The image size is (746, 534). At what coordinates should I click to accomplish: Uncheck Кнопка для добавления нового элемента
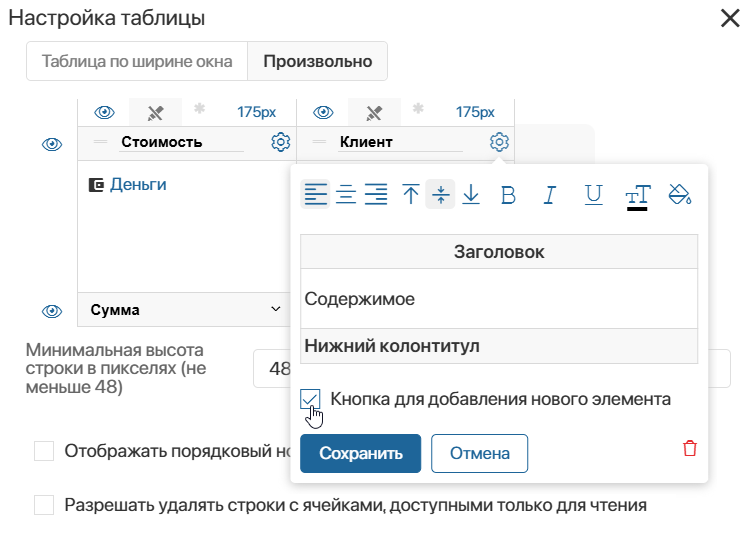[310, 399]
